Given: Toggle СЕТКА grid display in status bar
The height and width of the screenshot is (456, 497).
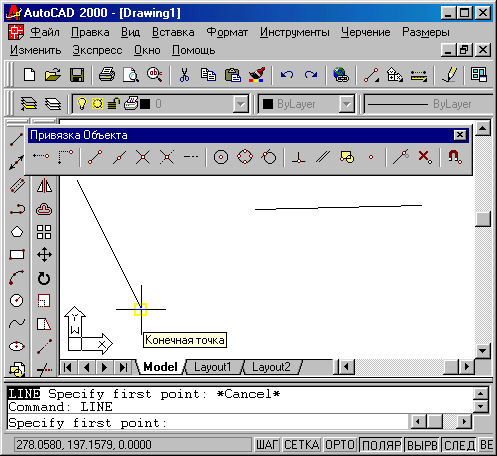Looking at the screenshot, I should tap(302, 445).
